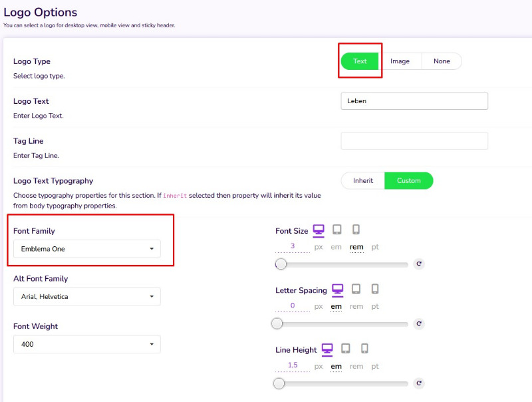Screen dimensions: 532x402
Task: Select desktop device icon for Font Size
Action: tap(319, 230)
